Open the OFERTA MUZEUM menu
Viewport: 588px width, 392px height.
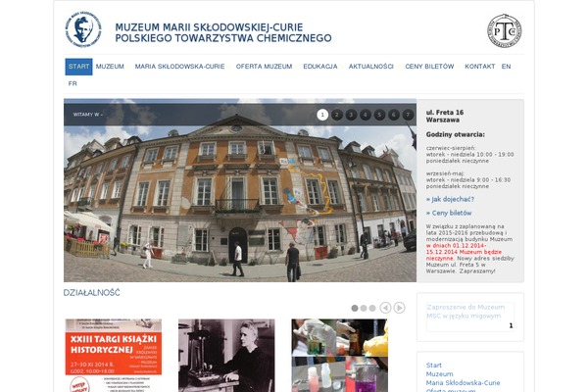coord(264,67)
